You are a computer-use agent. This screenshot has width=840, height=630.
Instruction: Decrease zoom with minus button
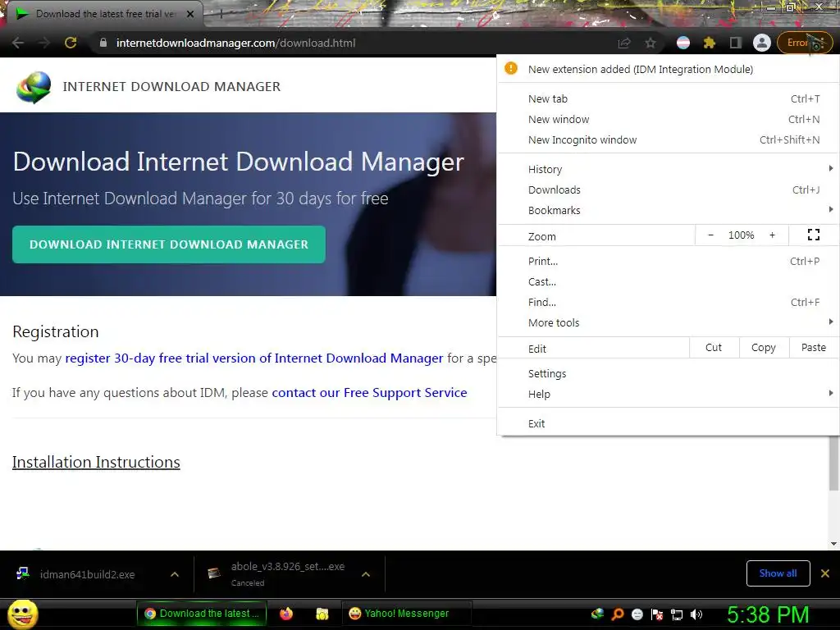[x=711, y=235]
